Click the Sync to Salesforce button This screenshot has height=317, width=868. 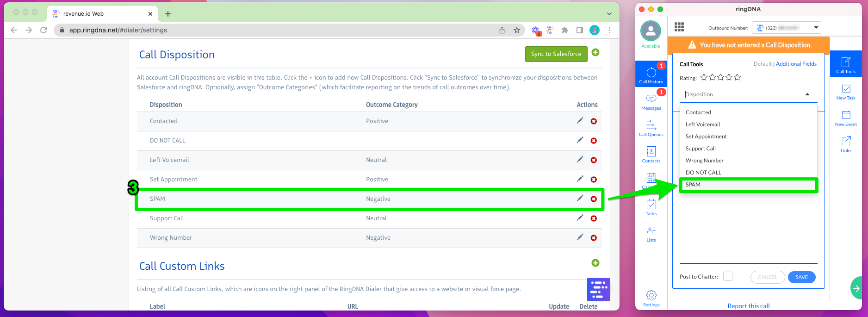tap(556, 54)
